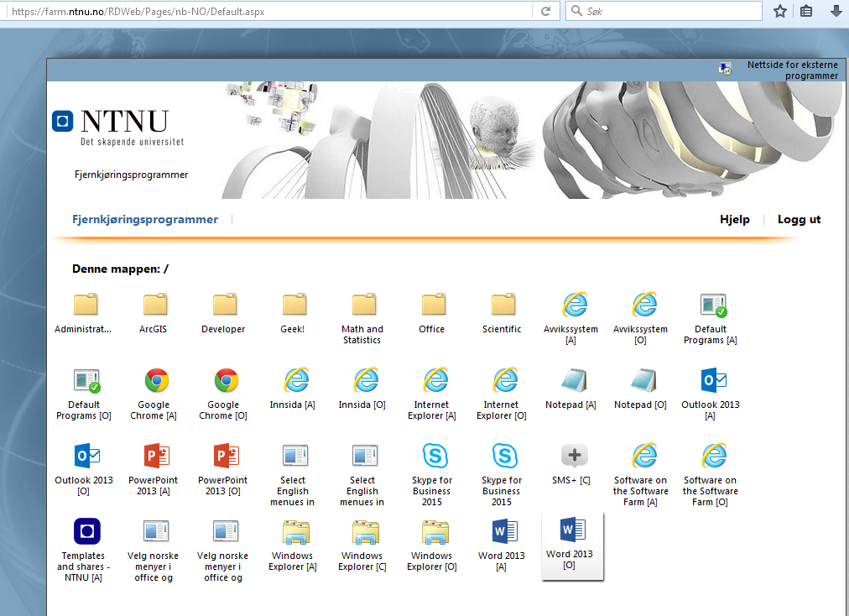The image size is (849, 616).
Task: Bookmark this page with the star
Action: click(780, 12)
